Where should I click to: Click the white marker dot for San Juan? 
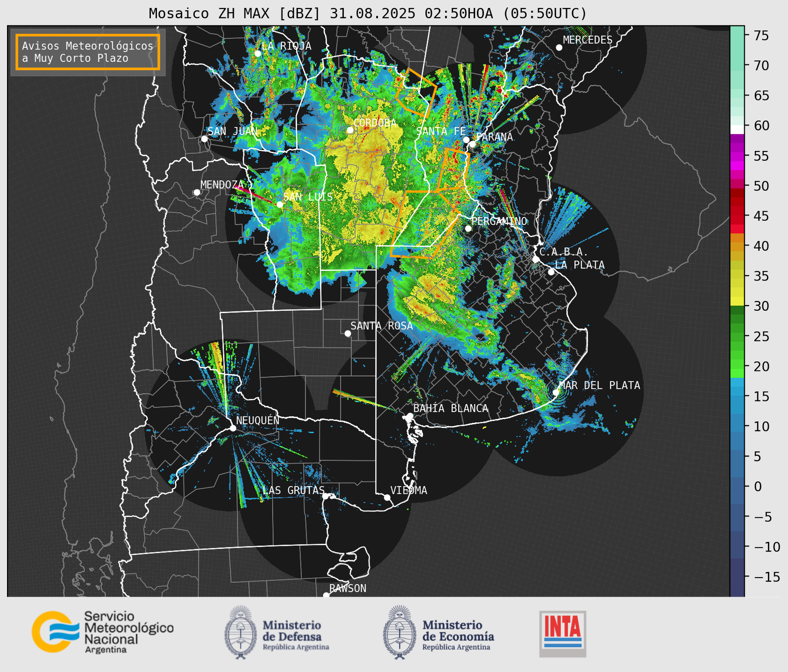click(204, 139)
